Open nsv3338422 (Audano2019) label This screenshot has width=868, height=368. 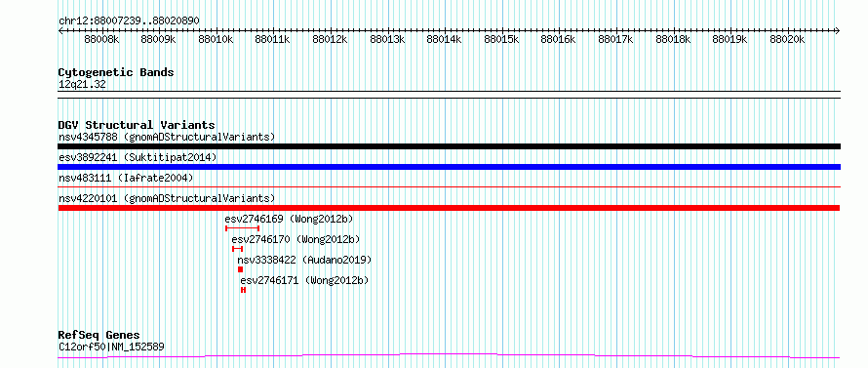[304, 260]
